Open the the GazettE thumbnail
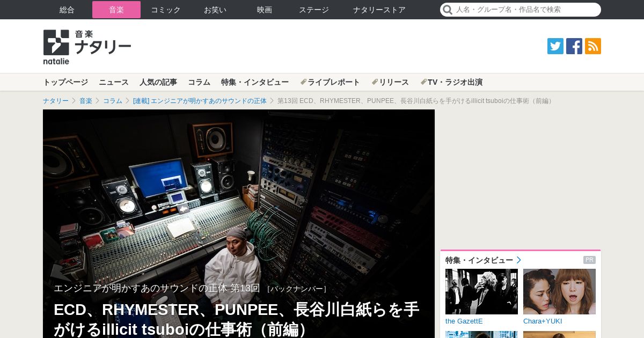 [481, 291]
